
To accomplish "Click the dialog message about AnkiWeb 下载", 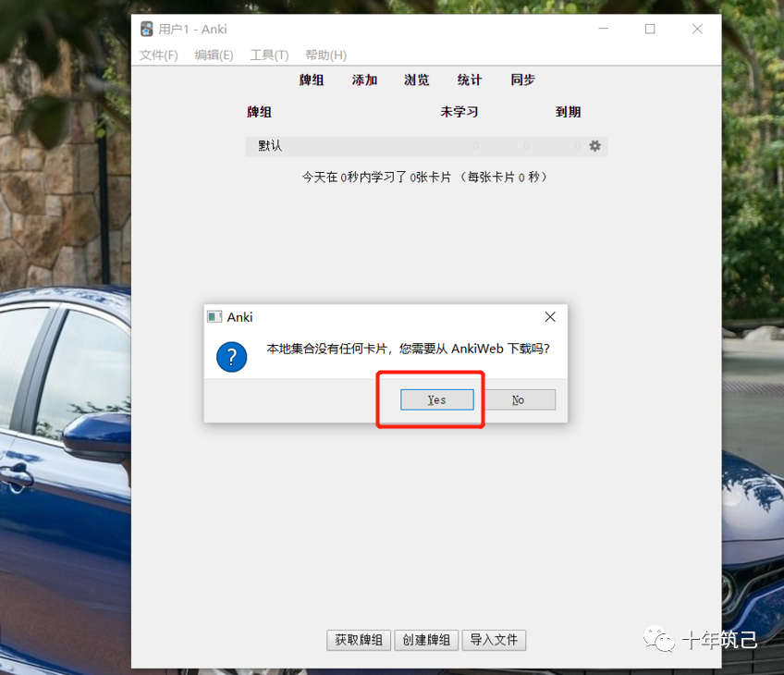I will 408,349.
